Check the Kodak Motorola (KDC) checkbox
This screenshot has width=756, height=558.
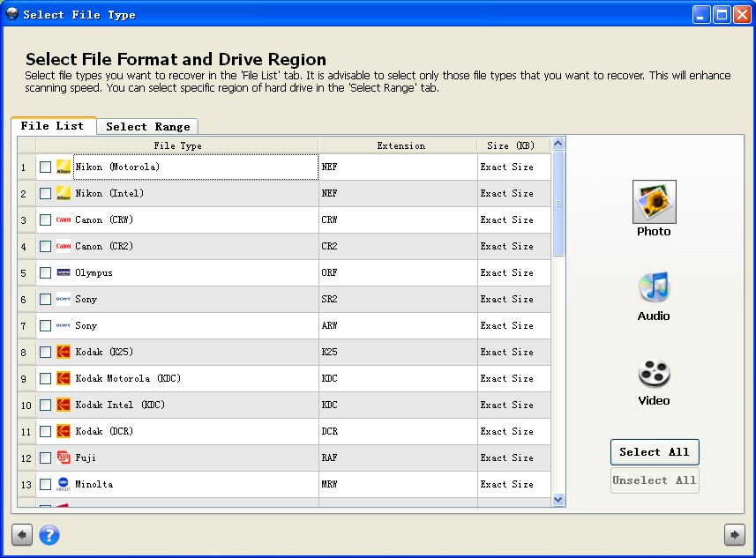coord(45,379)
